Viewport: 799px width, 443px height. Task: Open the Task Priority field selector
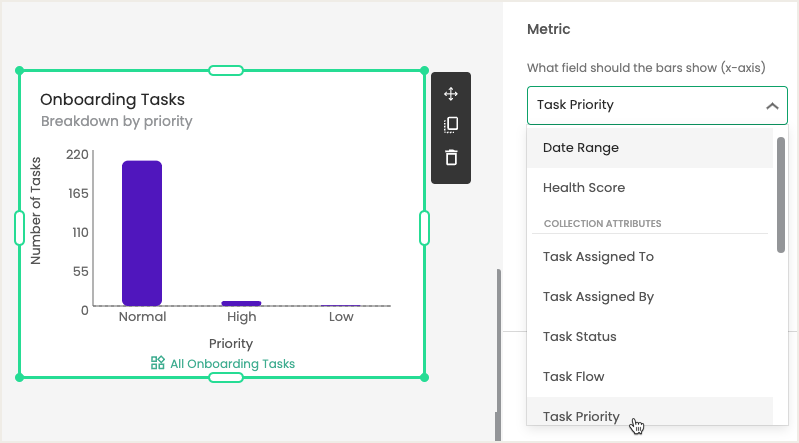point(657,106)
